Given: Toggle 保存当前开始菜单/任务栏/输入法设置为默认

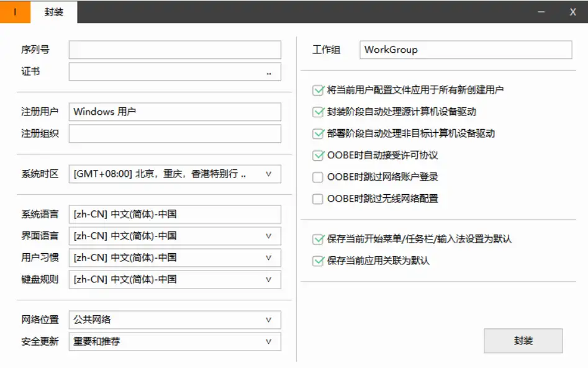Looking at the screenshot, I should click(318, 240).
